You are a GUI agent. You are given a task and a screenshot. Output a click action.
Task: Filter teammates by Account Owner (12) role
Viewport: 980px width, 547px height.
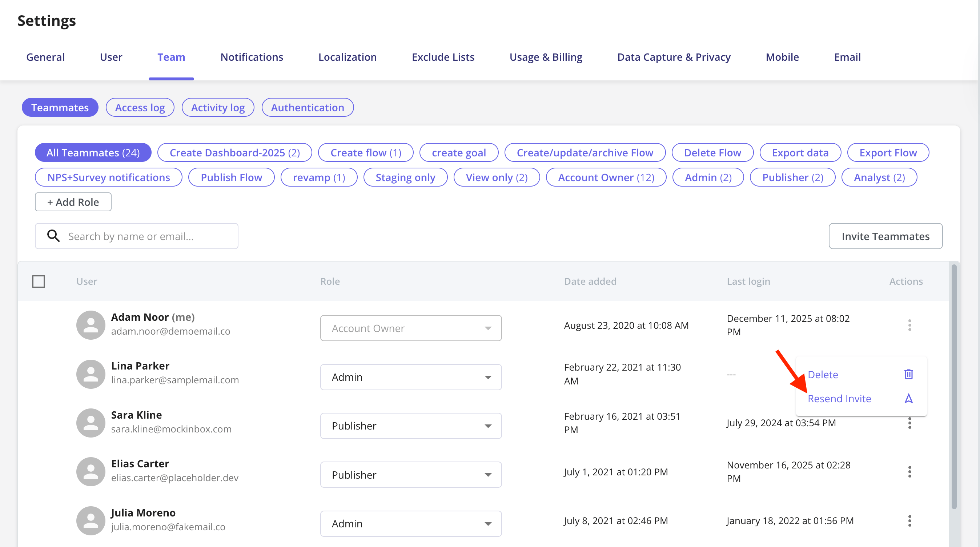(606, 177)
